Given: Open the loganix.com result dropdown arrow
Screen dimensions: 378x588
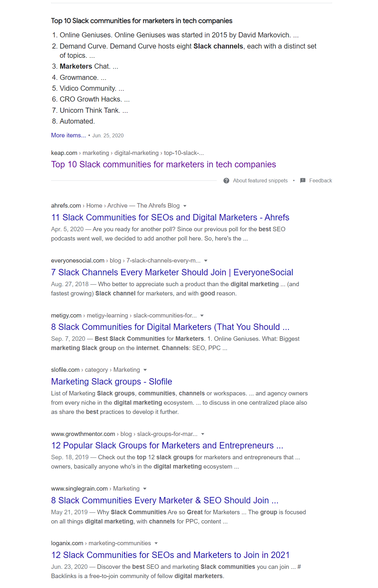Looking at the screenshot, I should tap(156, 543).
